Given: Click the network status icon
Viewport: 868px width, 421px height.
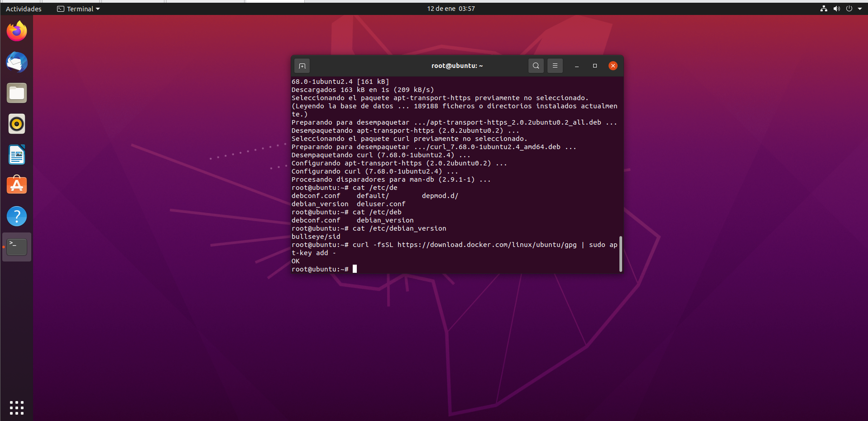Looking at the screenshot, I should pyautogui.click(x=824, y=9).
